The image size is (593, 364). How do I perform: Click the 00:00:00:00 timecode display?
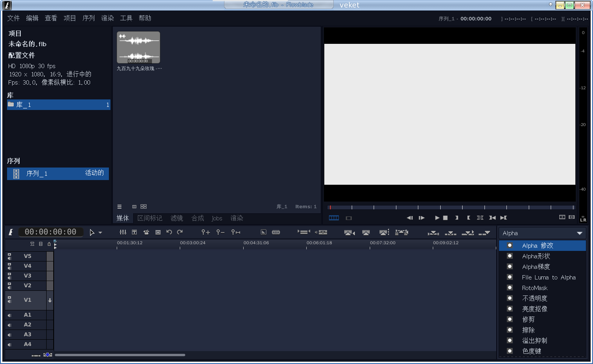(x=51, y=232)
